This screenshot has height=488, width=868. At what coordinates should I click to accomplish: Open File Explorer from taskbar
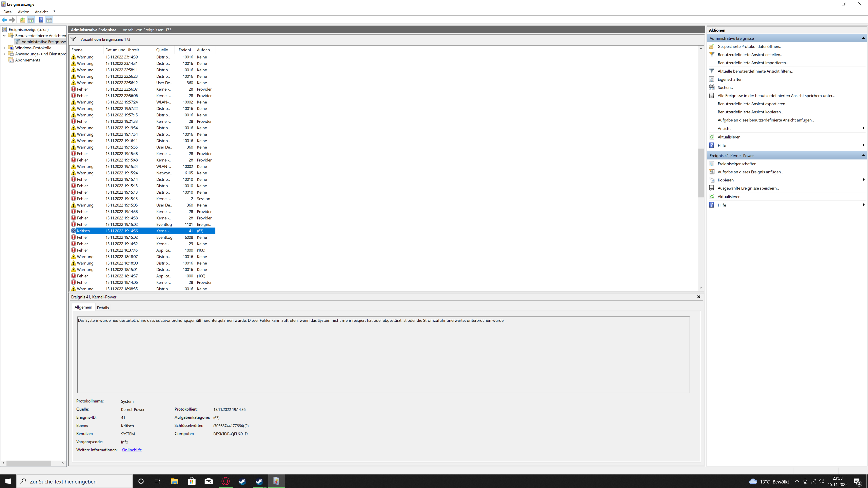[x=175, y=481]
